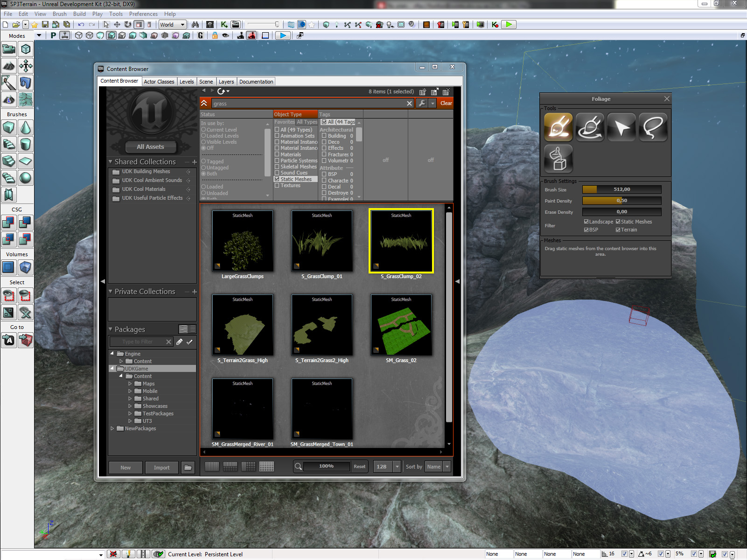This screenshot has height=560, width=747.
Task: Open the Preferences menu
Action: 143,14
